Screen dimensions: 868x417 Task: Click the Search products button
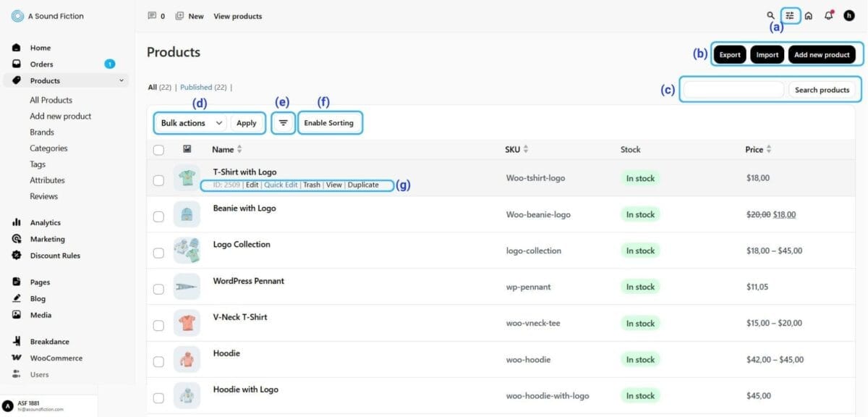point(822,90)
